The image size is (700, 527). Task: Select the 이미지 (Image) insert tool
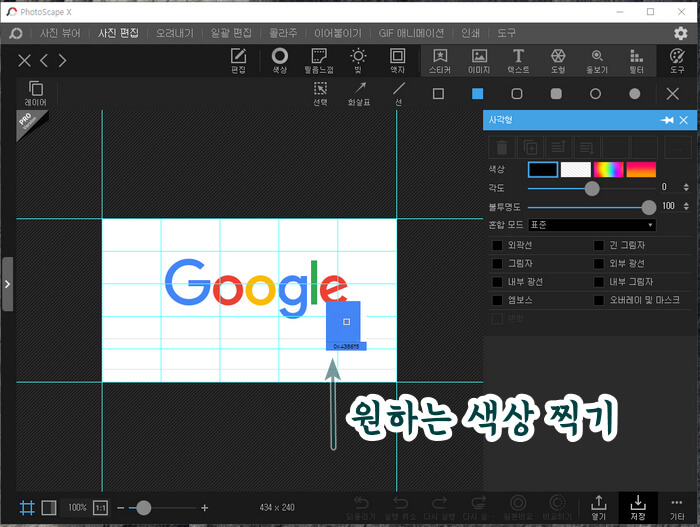pyautogui.click(x=479, y=61)
